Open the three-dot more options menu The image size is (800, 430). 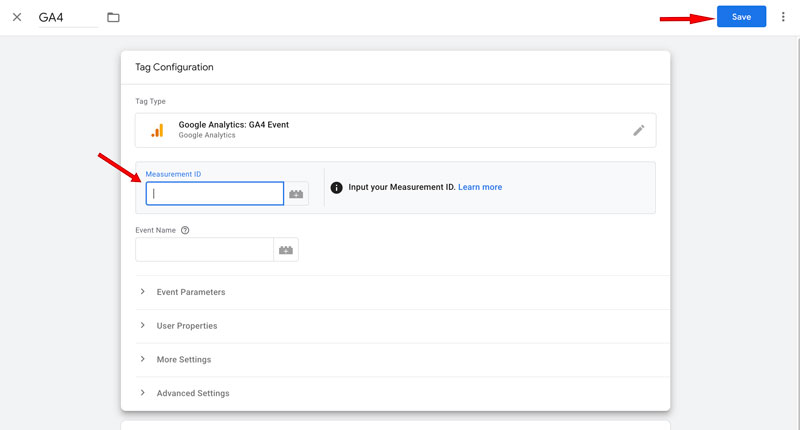[783, 17]
